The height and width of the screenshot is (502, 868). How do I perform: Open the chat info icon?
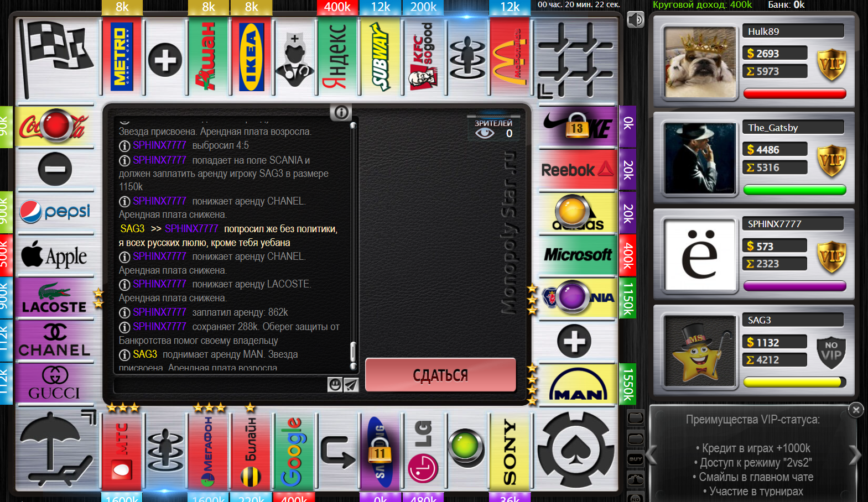(341, 113)
